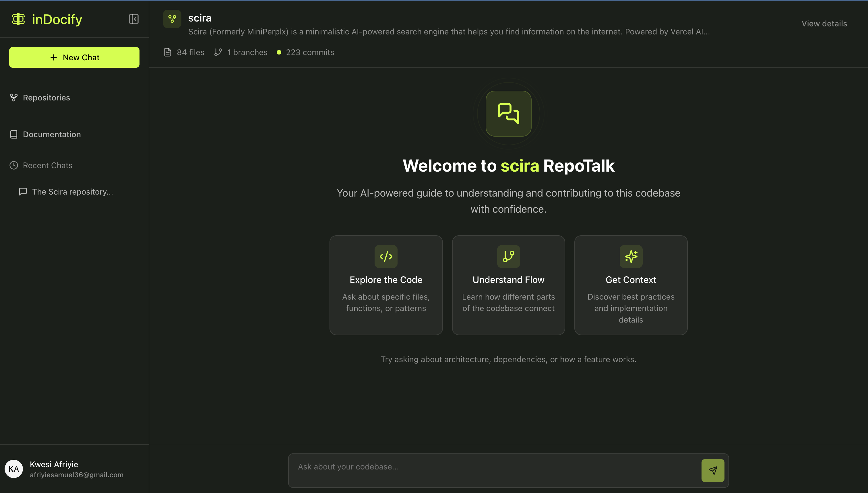The image size is (868, 493).
Task: Click the 1 branches git icon
Action: [x=218, y=52]
